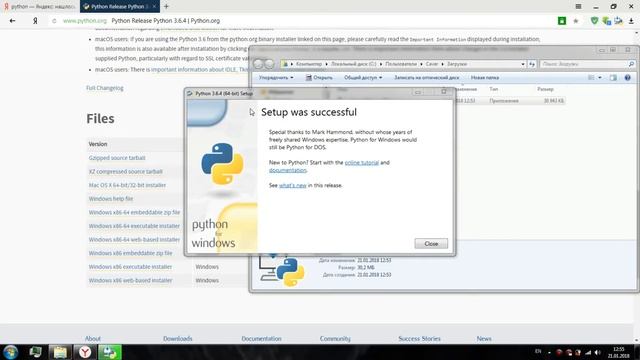Download Gzipped source tarball

pos(117,158)
